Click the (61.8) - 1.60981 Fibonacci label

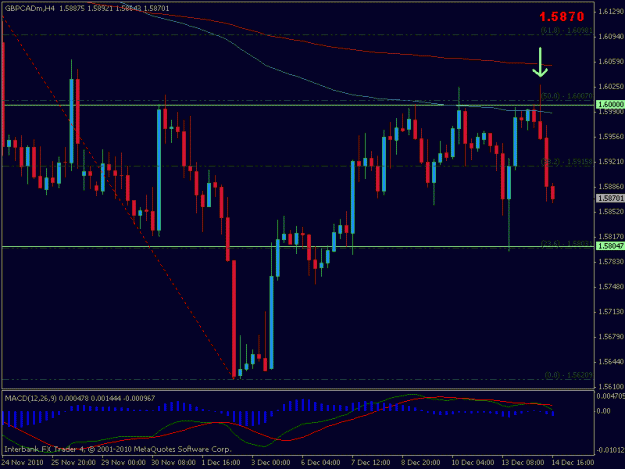click(x=566, y=30)
